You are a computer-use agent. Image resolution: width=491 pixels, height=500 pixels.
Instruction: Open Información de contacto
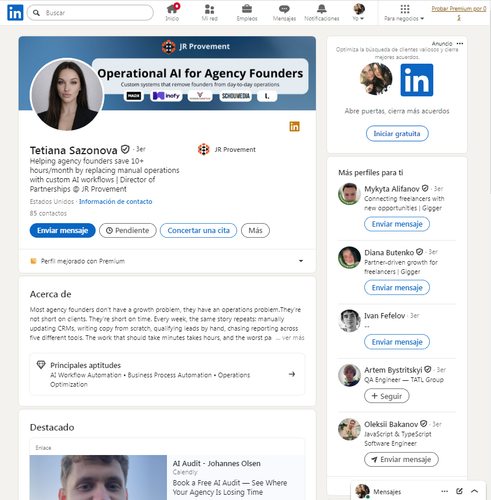pos(115,201)
